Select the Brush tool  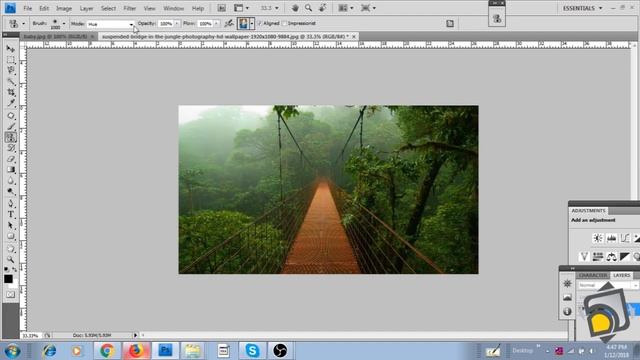pyautogui.click(x=11, y=127)
